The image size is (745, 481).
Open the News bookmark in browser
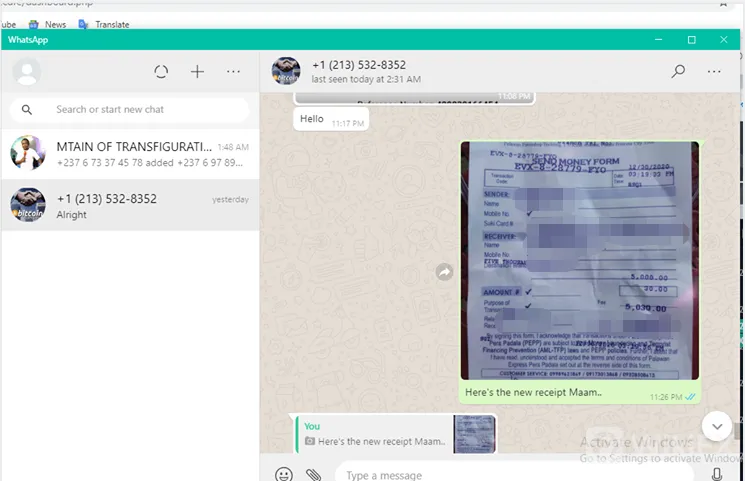pos(48,24)
